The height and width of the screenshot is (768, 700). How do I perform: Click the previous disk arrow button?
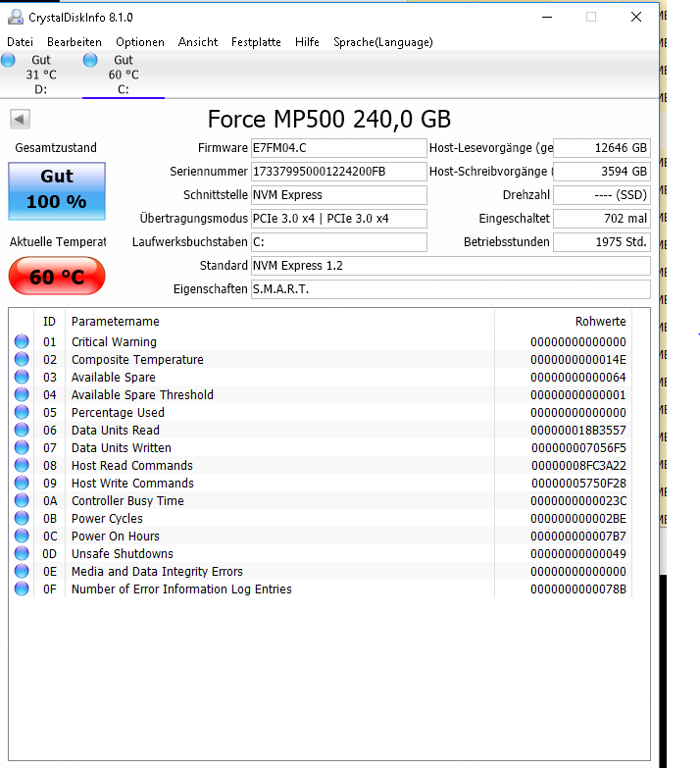point(20,119)
